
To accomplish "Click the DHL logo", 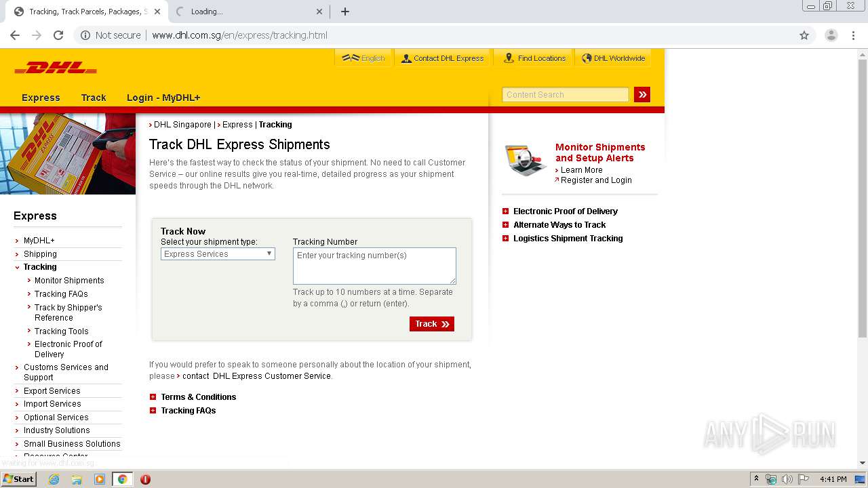I will (56, 68).
